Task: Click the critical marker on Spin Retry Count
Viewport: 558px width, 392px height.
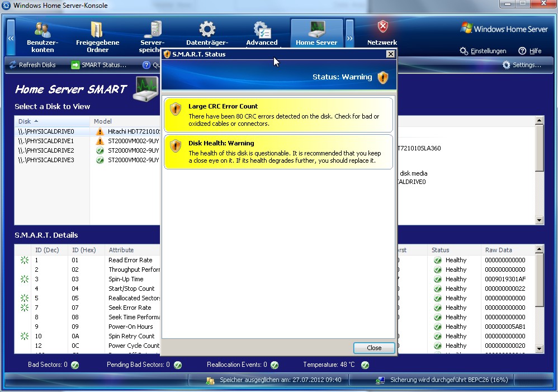Action: [x=24, y=336]
